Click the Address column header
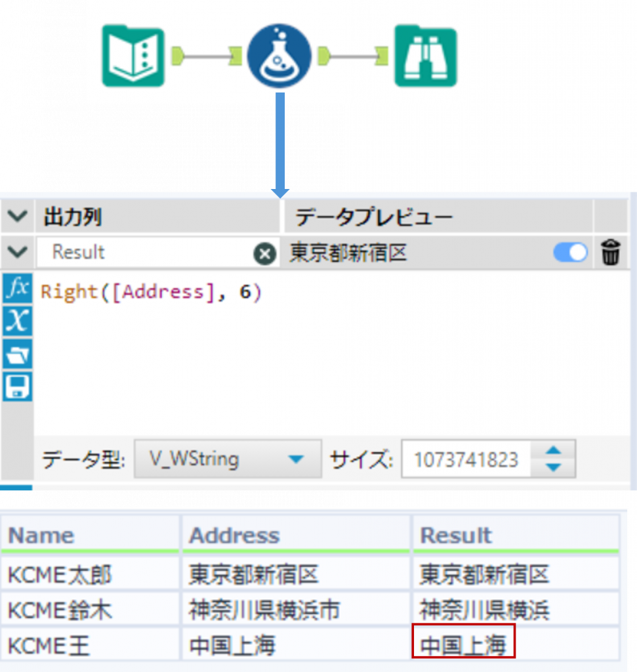 click(x=234, y=535)
